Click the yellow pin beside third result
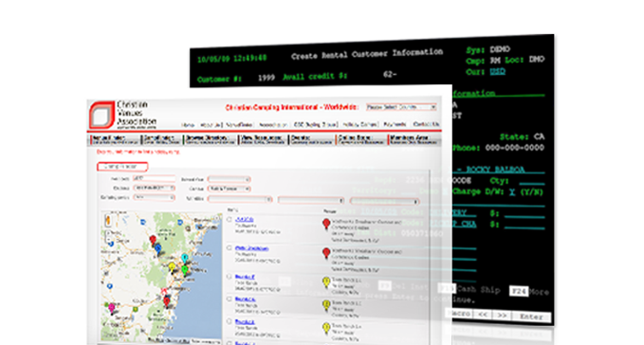The image size is (644, 345). 326,282
